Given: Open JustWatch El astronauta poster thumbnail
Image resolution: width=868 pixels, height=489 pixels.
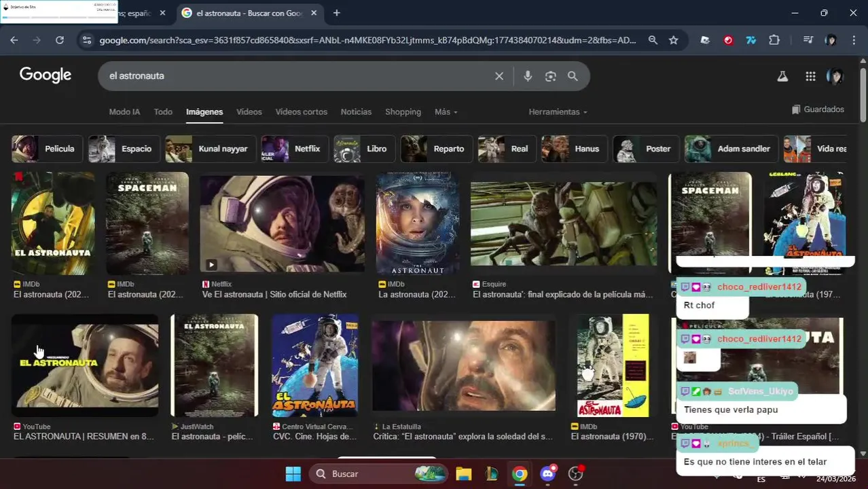Looking at the screenshot, I should (215, 366).
